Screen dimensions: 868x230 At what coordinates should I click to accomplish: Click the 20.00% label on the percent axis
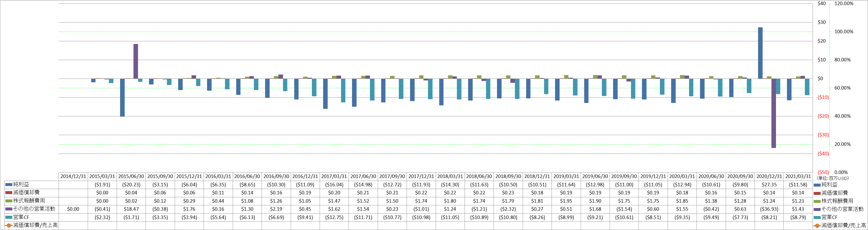pos(842,144)
